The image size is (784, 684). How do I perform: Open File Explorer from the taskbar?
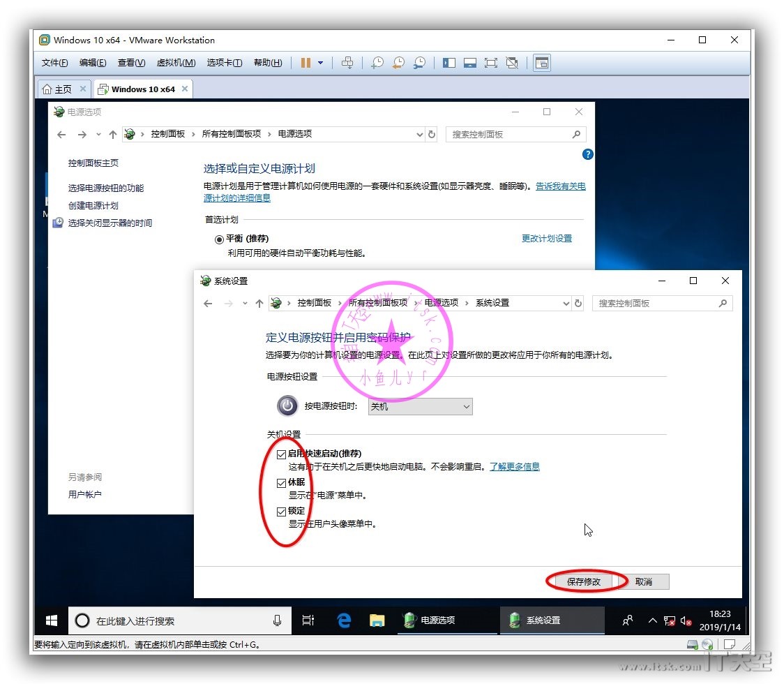pyautogui.click(x=377, y=620)
